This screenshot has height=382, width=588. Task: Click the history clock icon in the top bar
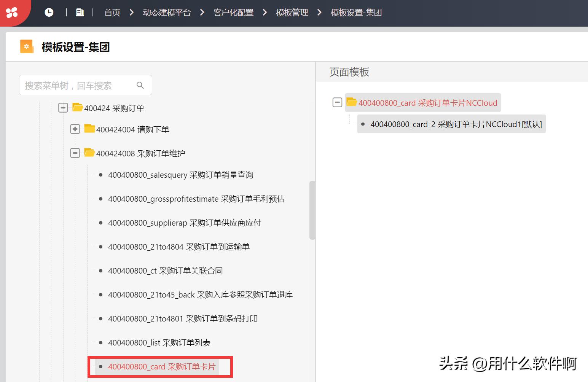[49, 12]
